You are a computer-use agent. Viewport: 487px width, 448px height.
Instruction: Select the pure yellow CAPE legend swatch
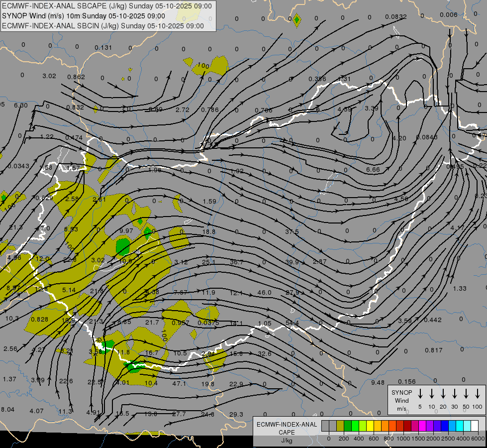coord(370,426)
